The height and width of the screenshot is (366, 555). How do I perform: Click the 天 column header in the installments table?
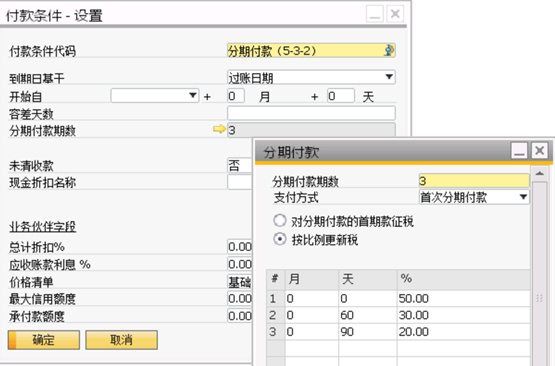point(368,280)
